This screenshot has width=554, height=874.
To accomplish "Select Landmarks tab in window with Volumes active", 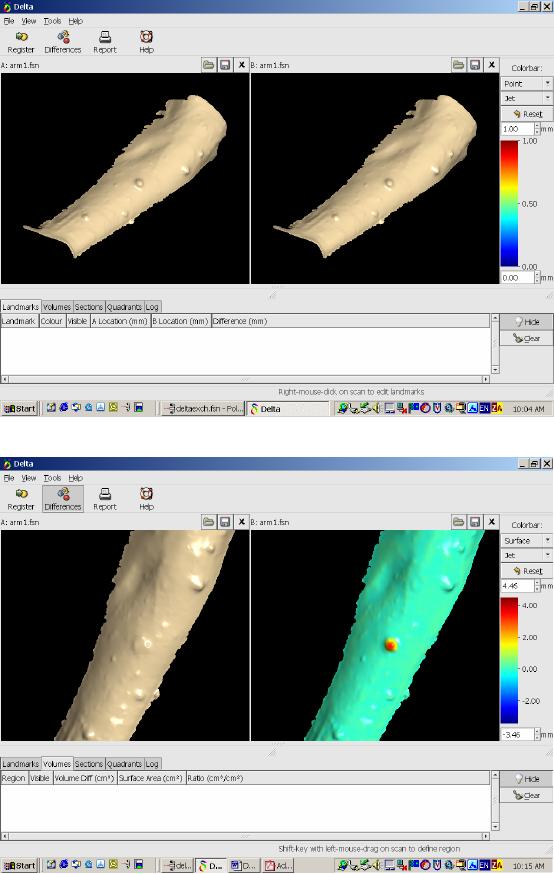I will pyautogui.click(x=21, y=764).
